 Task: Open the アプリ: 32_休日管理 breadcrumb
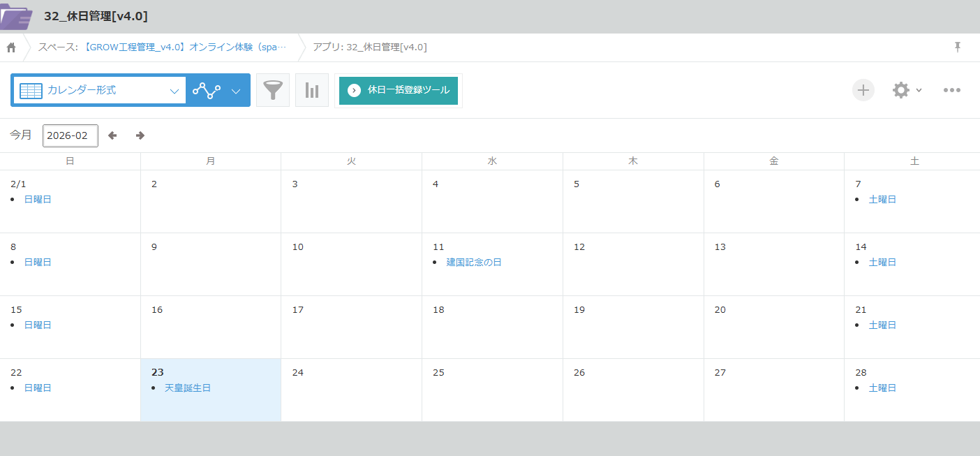tap(369, 47)
